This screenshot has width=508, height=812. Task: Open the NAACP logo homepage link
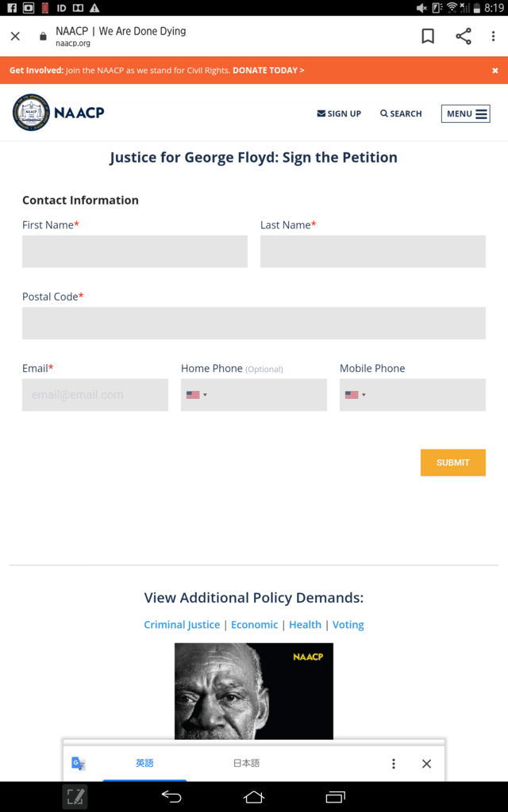[x=59, y=113]
